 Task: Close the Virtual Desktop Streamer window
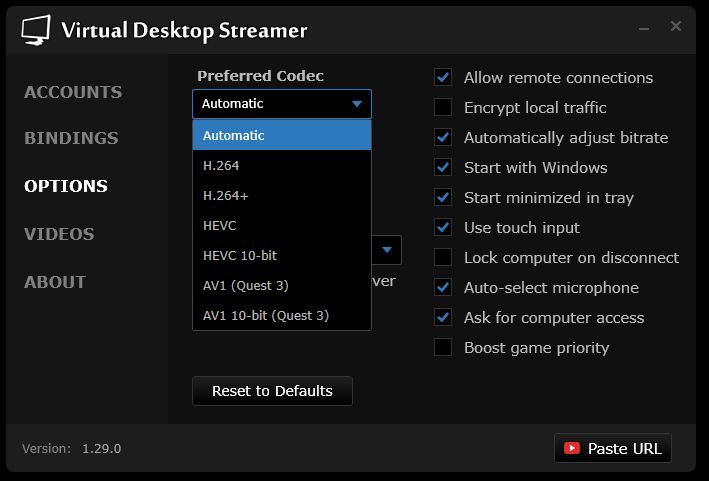(x=676, y=26)
